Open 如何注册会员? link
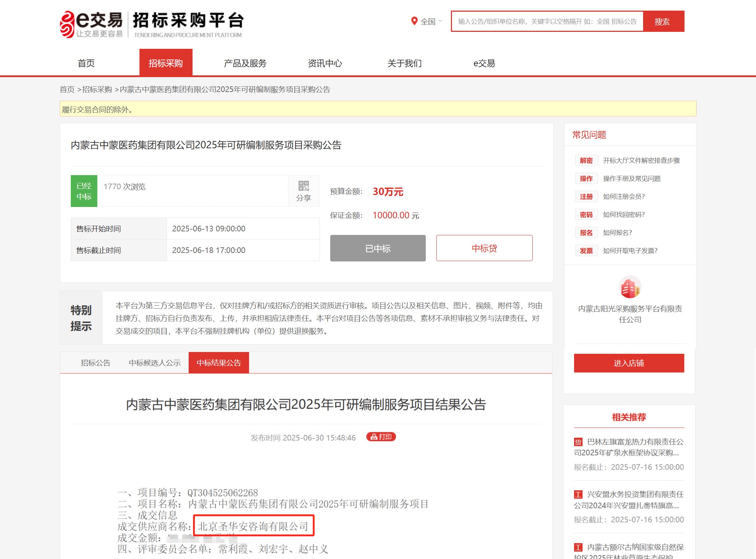 click(624, 197)
